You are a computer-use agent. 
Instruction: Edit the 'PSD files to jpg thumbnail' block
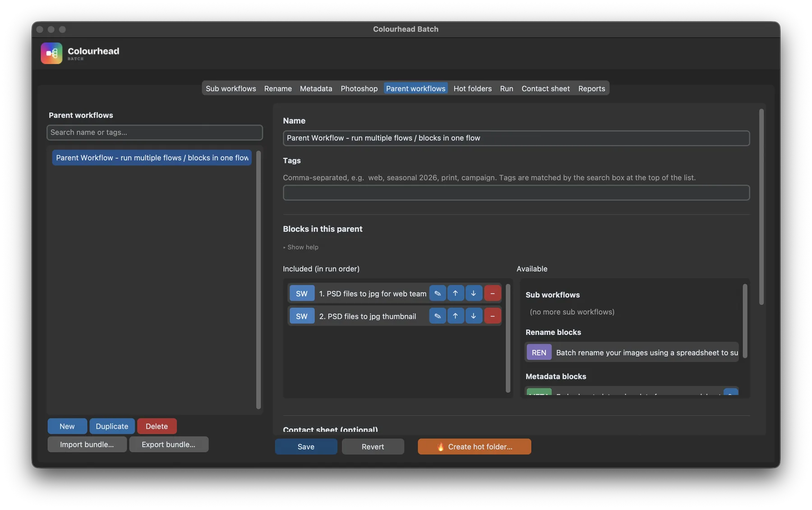(437, 316)
